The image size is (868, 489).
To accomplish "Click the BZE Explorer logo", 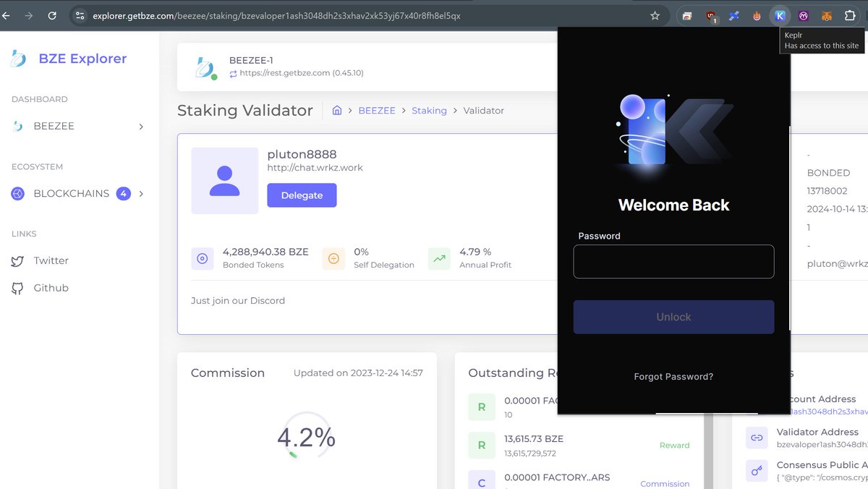I will pos(19,59).
